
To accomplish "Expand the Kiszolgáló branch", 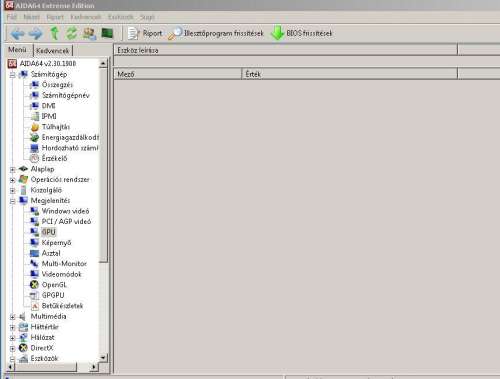I will 12,191.
